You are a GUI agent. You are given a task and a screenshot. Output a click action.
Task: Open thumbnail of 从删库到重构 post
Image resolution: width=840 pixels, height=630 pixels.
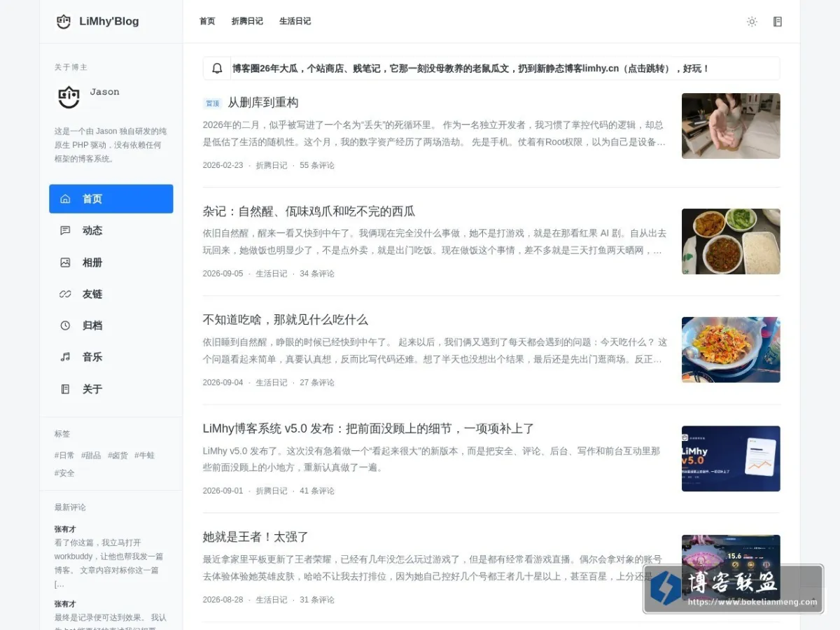[731, 126]
